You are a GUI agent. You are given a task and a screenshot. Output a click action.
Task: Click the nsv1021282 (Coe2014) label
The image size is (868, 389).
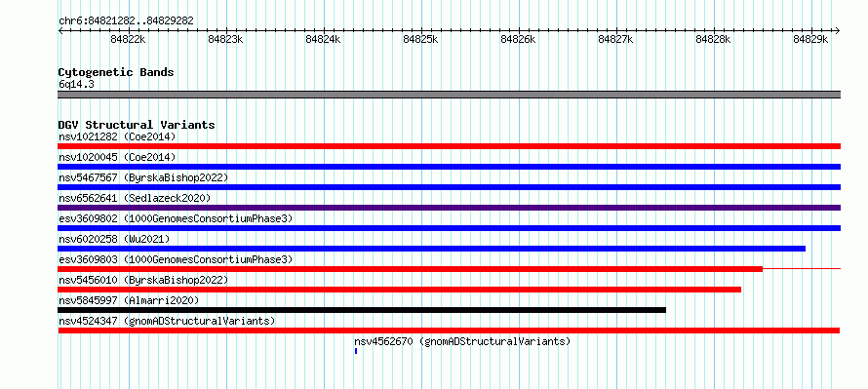pos(117,136)
